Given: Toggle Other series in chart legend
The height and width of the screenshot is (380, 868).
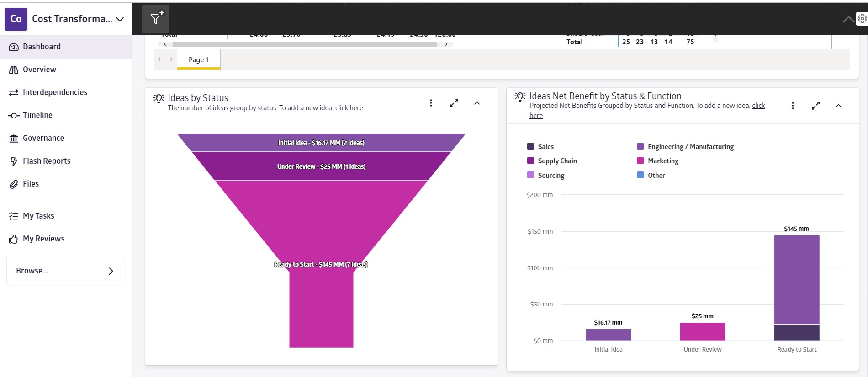Looking at the screenshot, I should [x=656, y=175].
